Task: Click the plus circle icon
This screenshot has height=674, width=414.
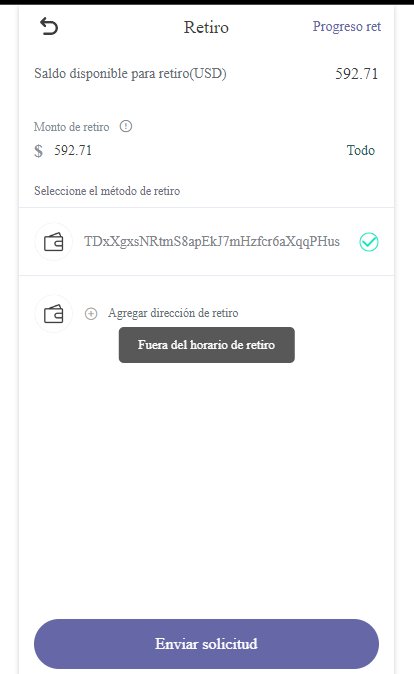Action: [x=91, y=313]
